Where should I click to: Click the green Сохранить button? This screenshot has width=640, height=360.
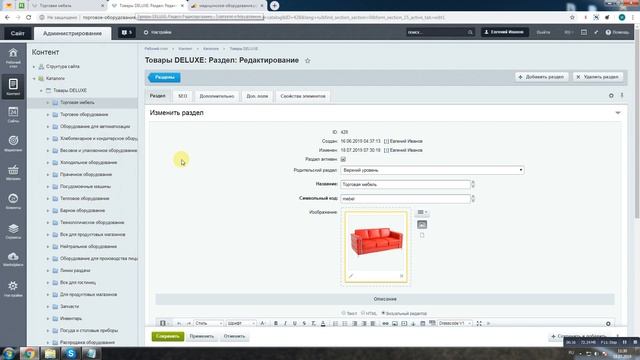click(x=168, y=336)
